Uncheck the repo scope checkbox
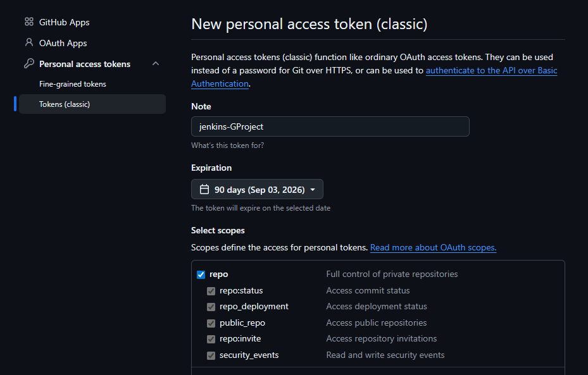This screenshot has width=588, height=375. point(201,274)
